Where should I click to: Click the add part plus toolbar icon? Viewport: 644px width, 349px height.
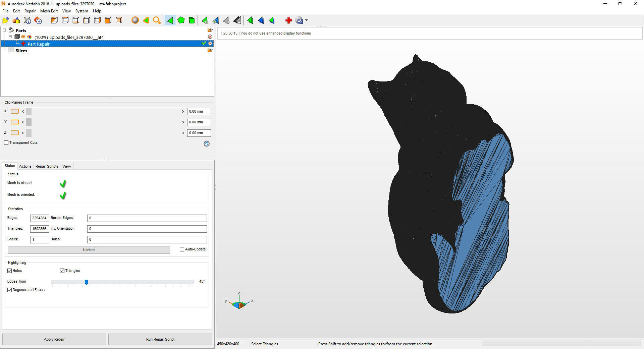pos(38,20)
